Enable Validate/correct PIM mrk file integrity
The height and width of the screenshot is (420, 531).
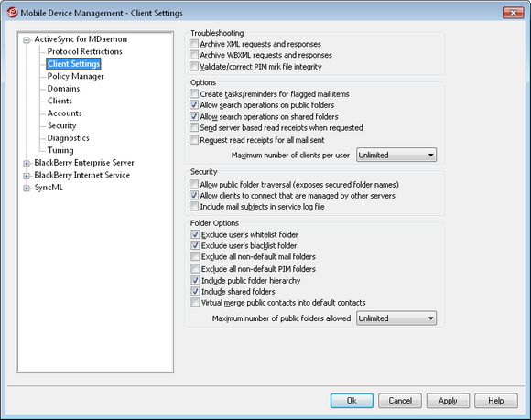pos(194,66)
